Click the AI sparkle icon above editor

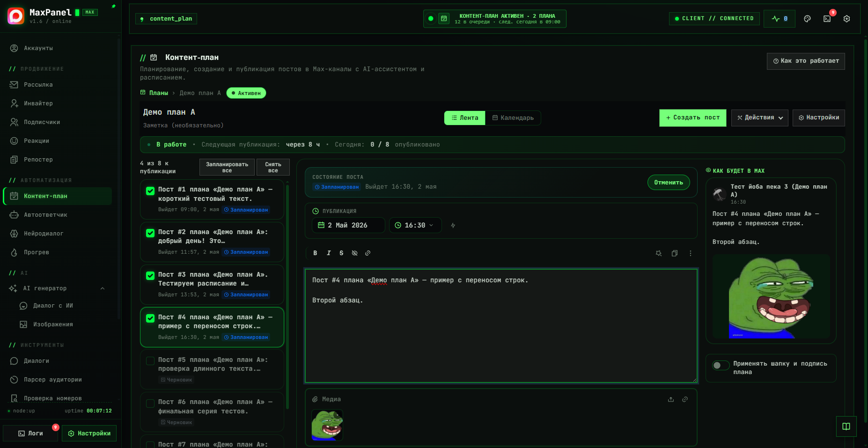pyautogui.click(x=659, y=253)
